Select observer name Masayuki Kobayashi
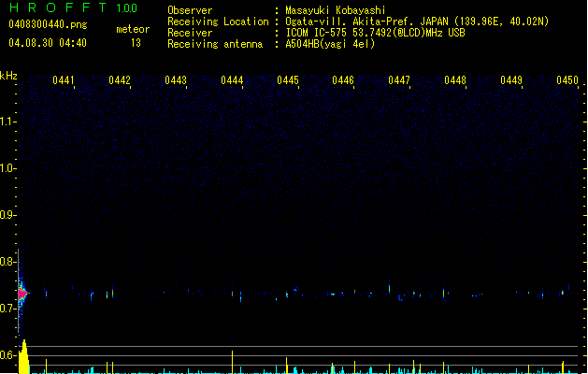This screenshot has height=374, width=588. click(x=336, y=10)
